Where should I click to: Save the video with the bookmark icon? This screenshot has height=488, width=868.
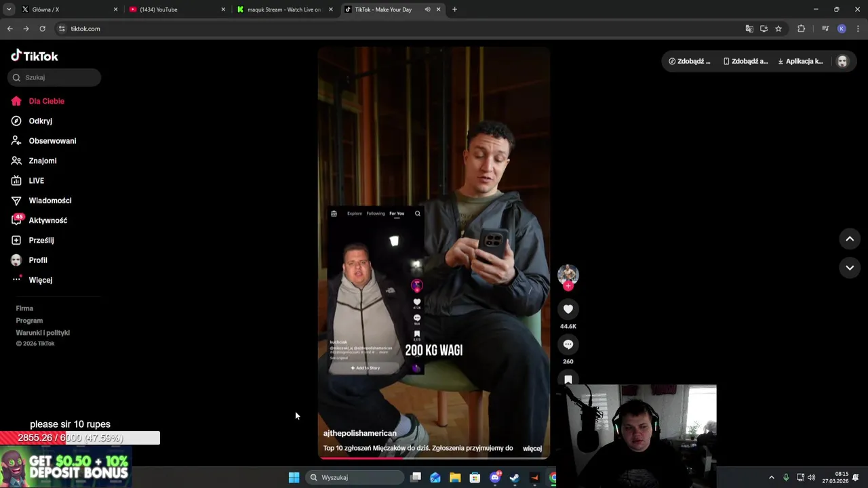click(x=568, y=380)
